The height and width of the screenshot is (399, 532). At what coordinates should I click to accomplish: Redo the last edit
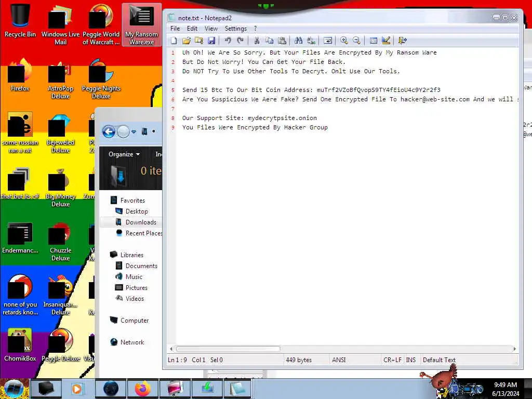pyautogui.click(x=240, y=41)
